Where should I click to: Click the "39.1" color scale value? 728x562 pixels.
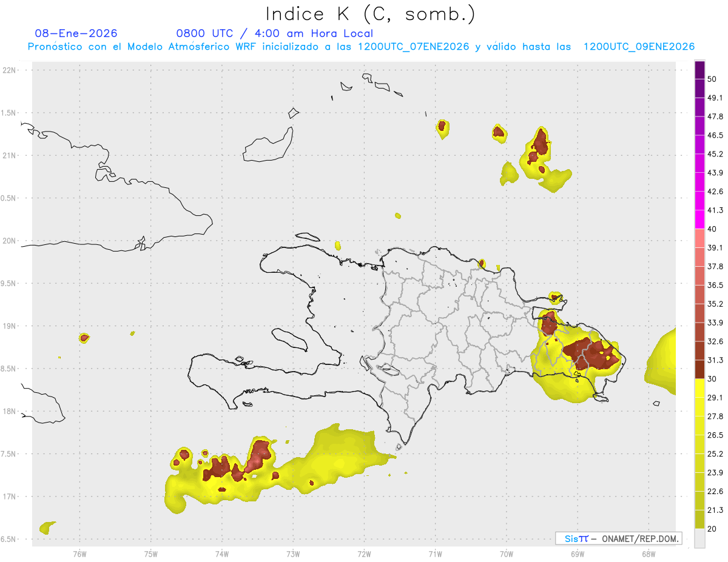tap(715, 247)
